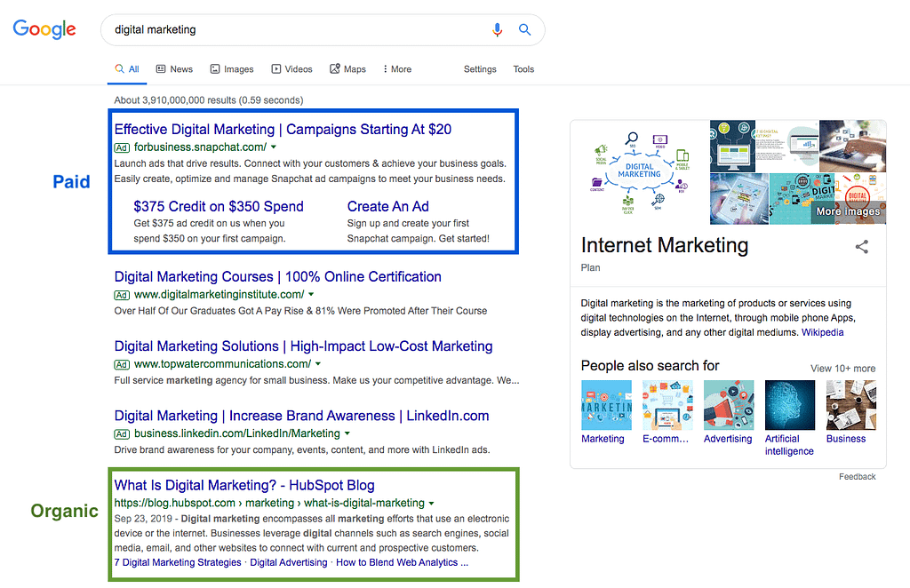910x588 pixels.
Task: Click the Google logo
Action: pos(44,29)
